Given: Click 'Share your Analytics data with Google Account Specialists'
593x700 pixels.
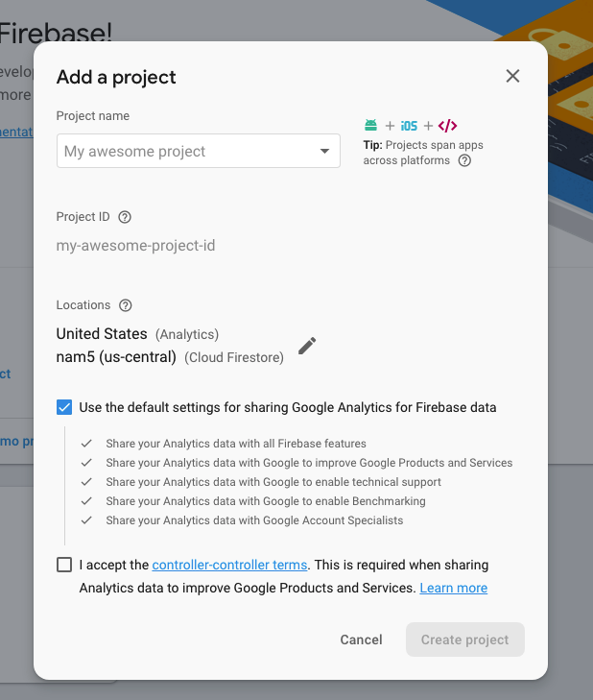Looking at the screenshot, I should click(x=254, y=520).
